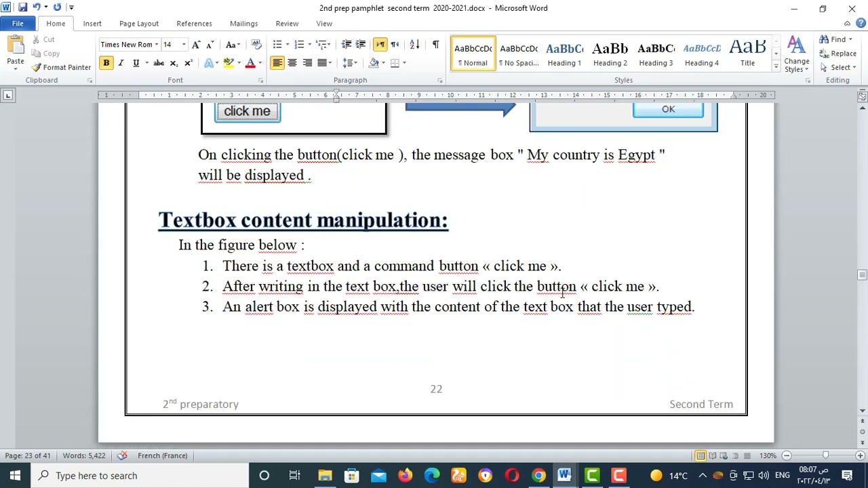The image size is (868, 488).
Task: Click the OK button in document image
Action: (668, 110)
